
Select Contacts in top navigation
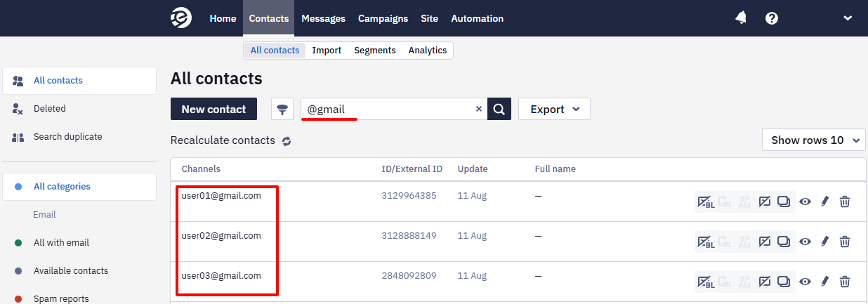point(269,18)
